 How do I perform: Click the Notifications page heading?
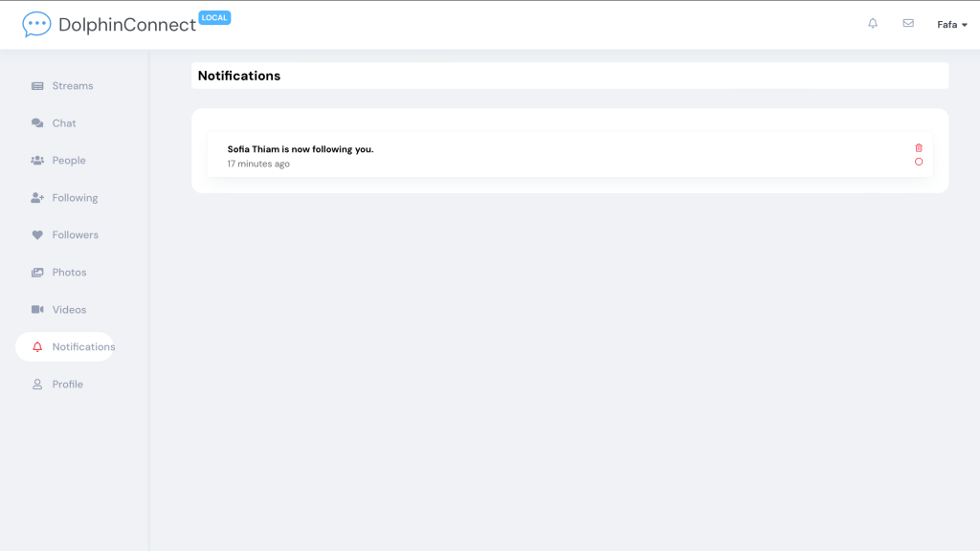(239, 76)
